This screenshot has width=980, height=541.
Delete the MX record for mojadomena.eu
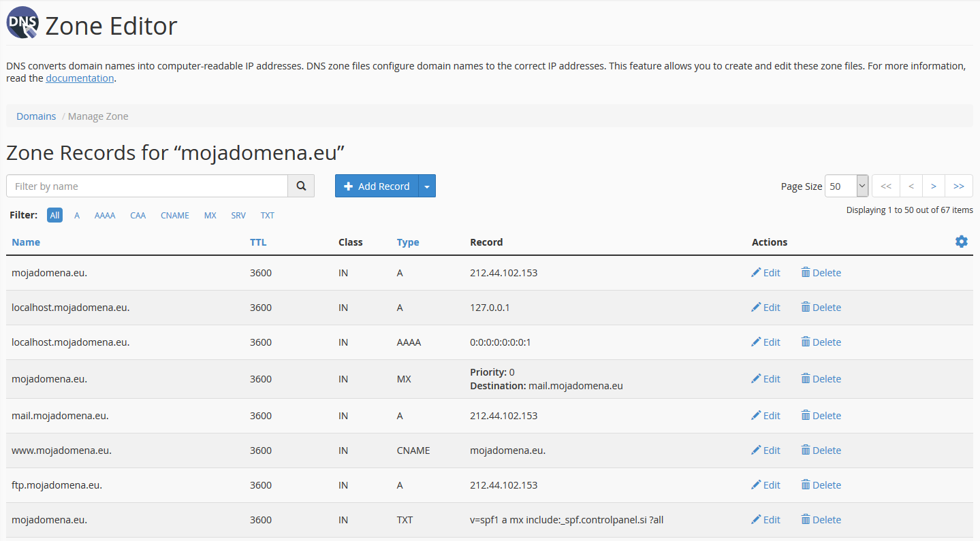(x=821, y=379)
